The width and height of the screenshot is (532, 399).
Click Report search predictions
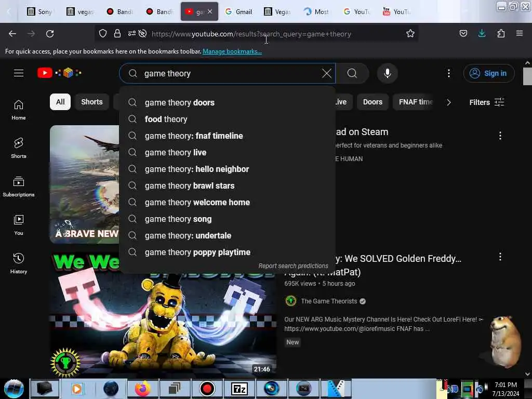[293, 265]
